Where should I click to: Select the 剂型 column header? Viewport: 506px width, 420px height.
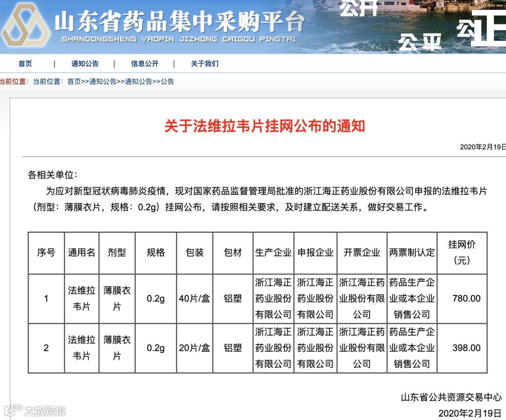[117, 252]
